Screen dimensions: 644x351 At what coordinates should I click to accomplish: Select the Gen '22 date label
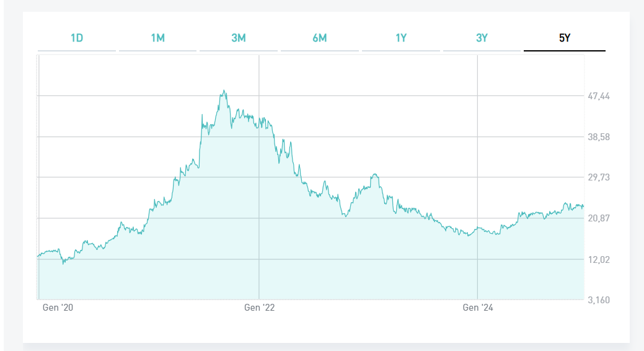pyautogui.click(x=259, y=308)
